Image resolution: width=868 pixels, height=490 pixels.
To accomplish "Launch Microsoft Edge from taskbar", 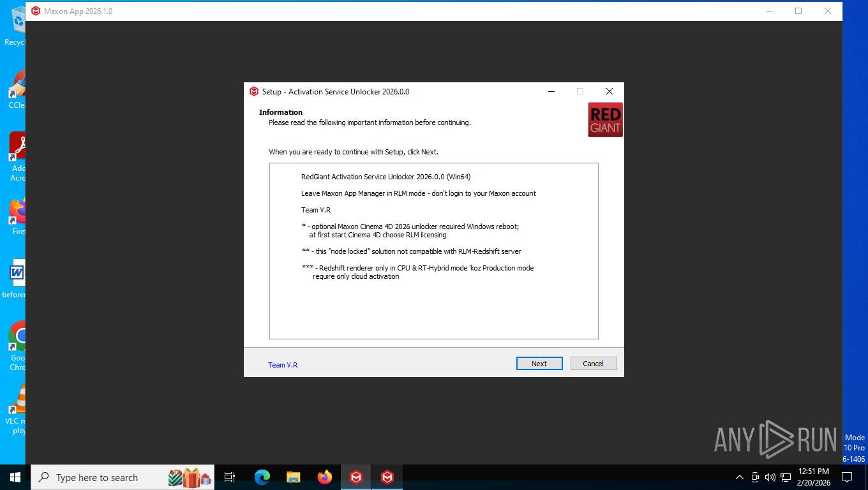I will (x=262, y=477).
